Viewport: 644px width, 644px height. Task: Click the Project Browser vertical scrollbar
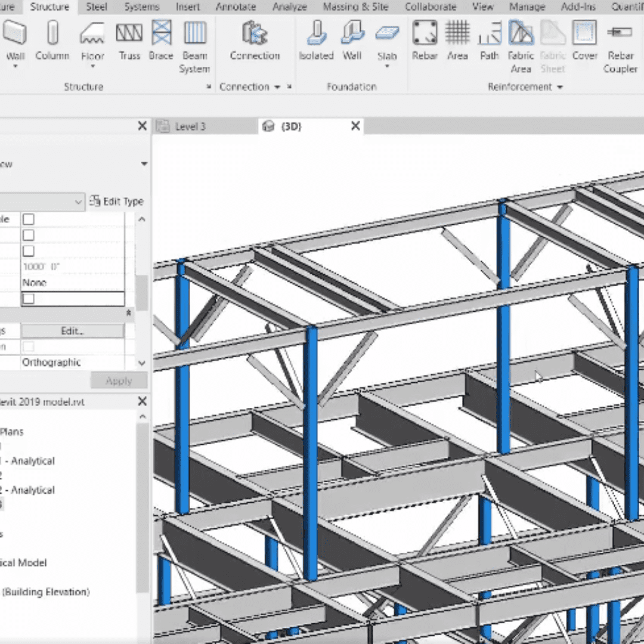[x=142, y=507]
